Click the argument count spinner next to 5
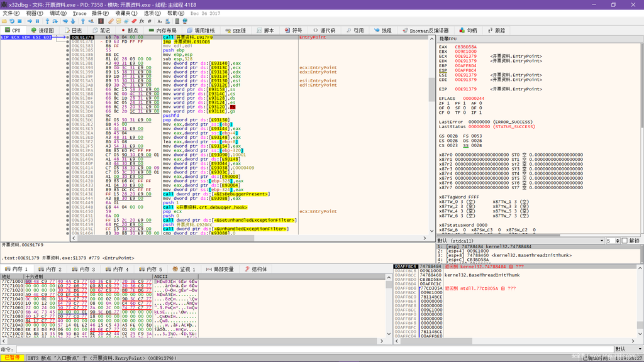 [618, 241]
